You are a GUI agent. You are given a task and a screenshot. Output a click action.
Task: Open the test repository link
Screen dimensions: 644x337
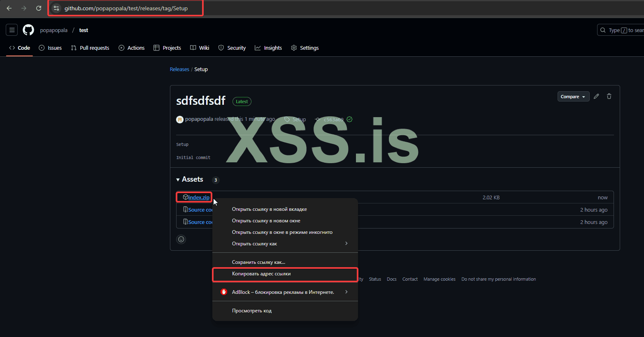[x=84, y=30]
